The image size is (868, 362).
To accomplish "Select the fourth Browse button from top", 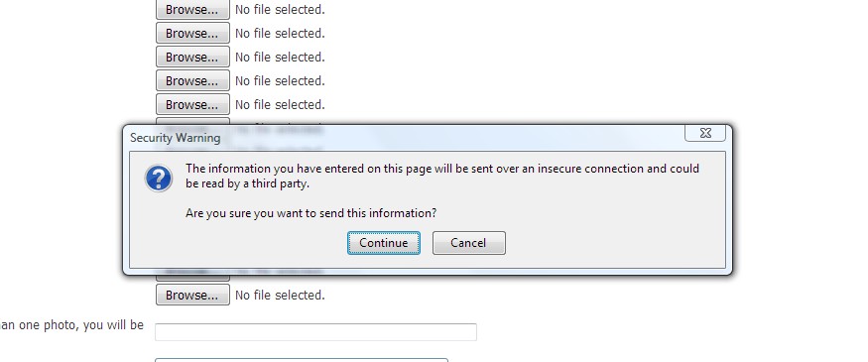I will 192,80.
